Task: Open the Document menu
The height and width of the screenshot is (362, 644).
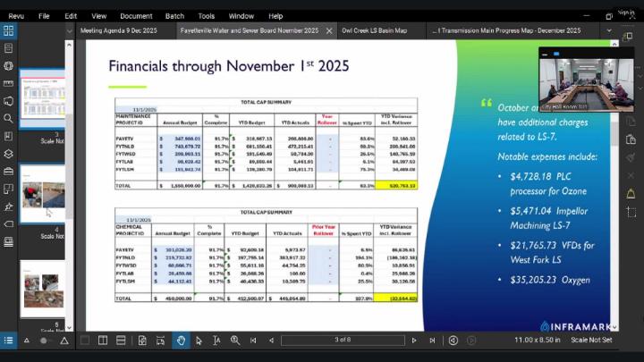Action: pos(136,15)
